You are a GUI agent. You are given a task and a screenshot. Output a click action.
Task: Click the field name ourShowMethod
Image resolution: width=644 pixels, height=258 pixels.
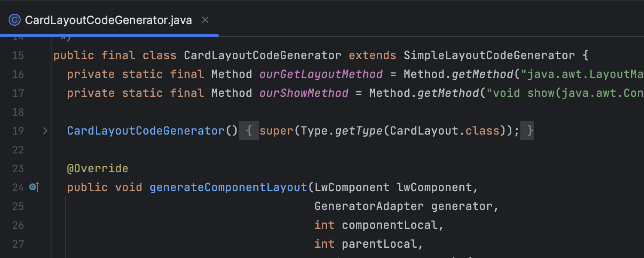304,93
